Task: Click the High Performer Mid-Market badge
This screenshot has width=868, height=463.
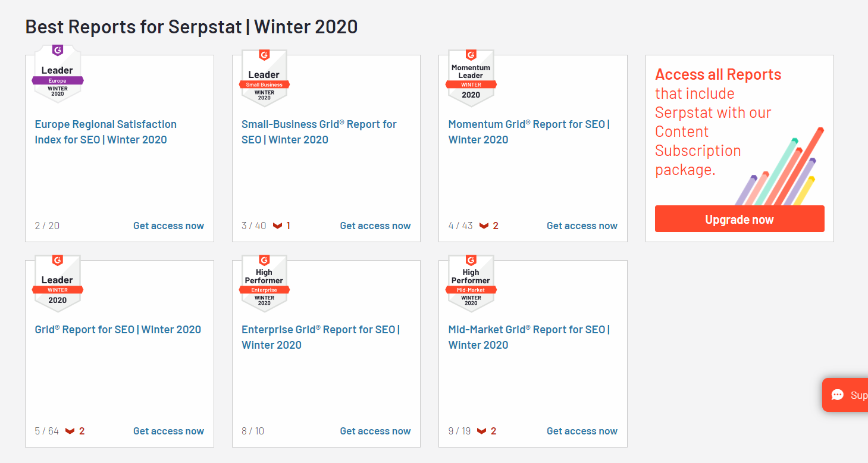Action: tap(471, 283)
